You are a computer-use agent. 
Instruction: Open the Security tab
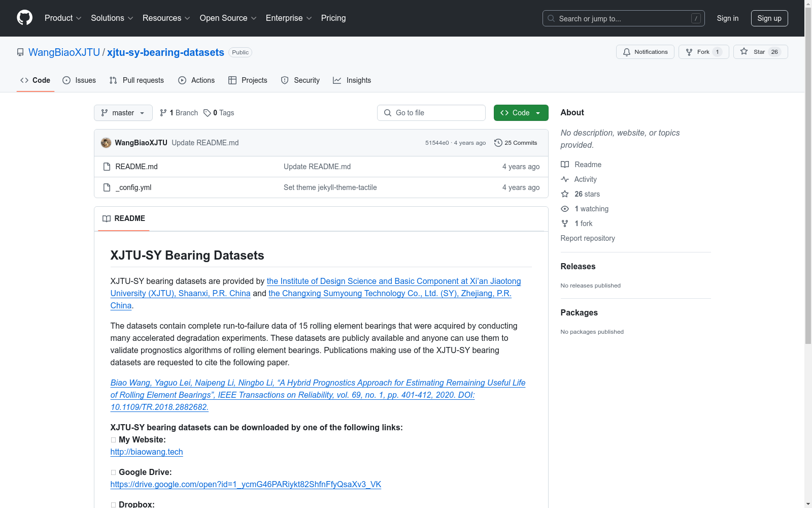[x=300, y=80]
